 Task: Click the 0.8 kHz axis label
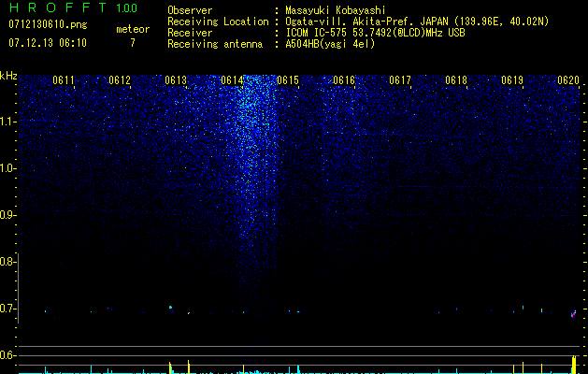(x=7, y=262)
